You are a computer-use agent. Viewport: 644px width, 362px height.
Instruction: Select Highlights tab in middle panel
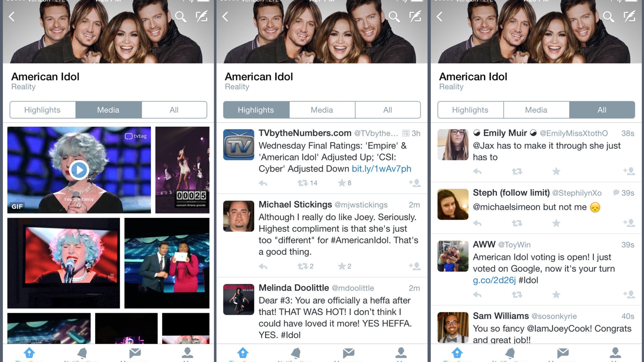pos(255,110)
